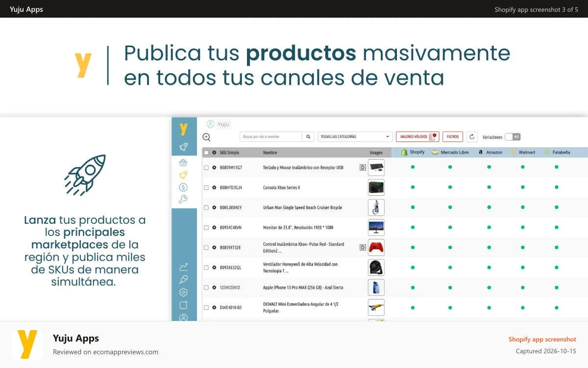Open gear options for SKU B0934C48VN
The image size is (588, 368).
point(214,228)
